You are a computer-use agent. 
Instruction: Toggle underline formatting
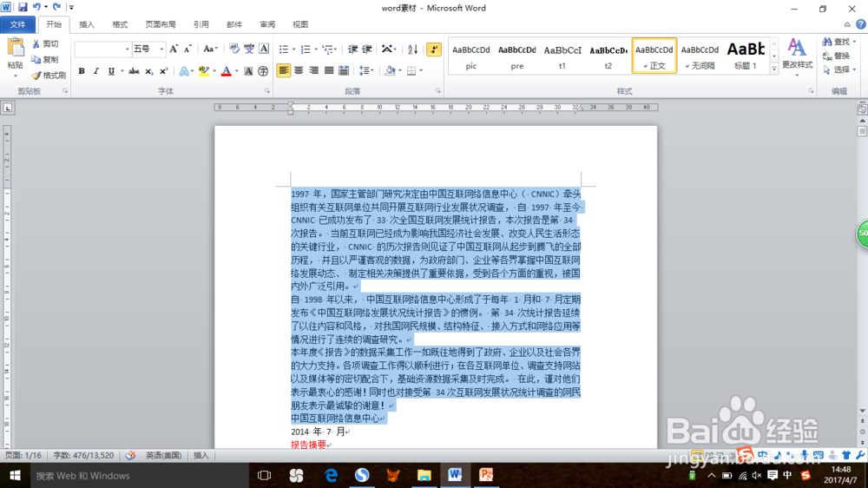111,71
